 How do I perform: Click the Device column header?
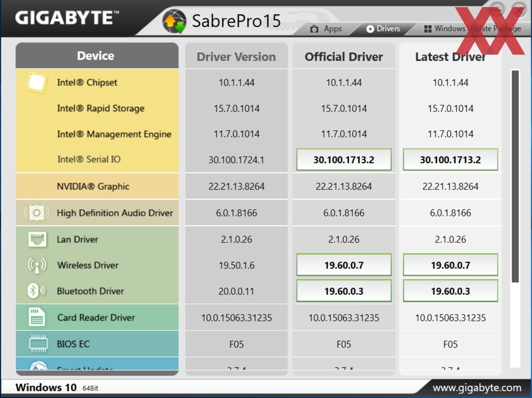97,56
